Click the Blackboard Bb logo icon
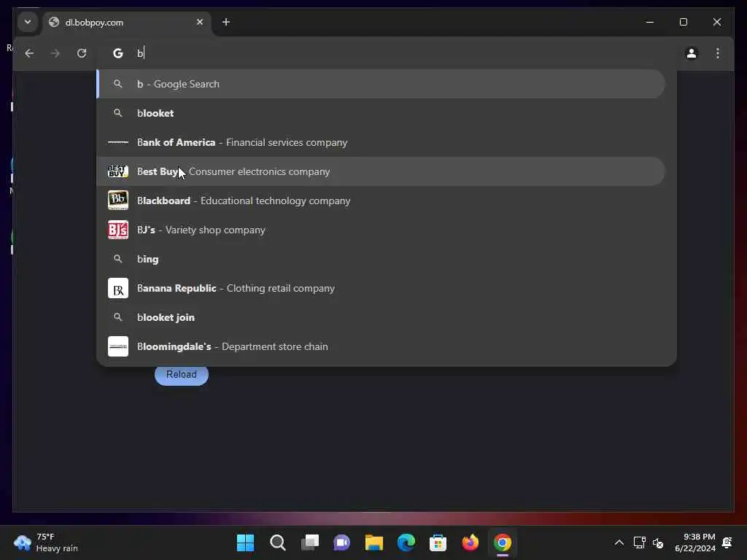 coord(117,201)
